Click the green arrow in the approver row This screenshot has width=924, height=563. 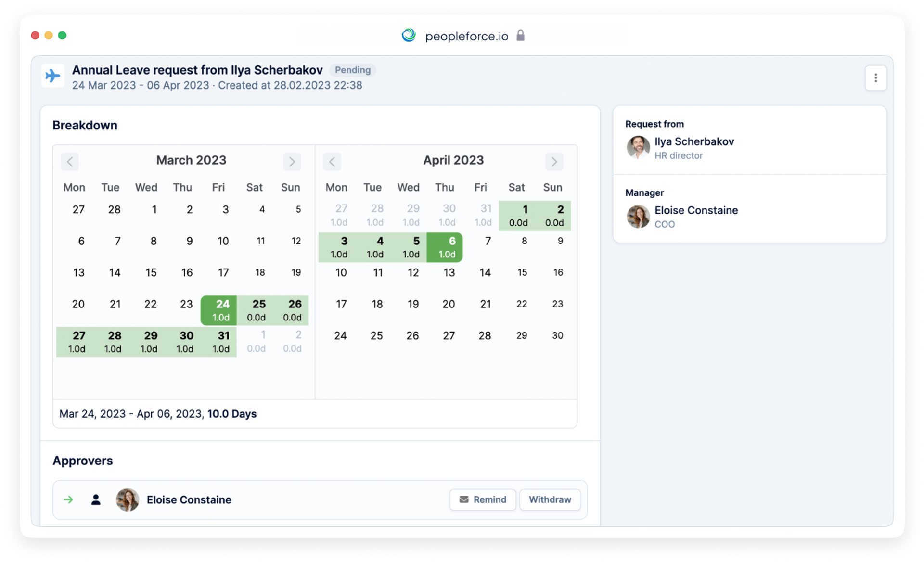click(x=68, y=499)
